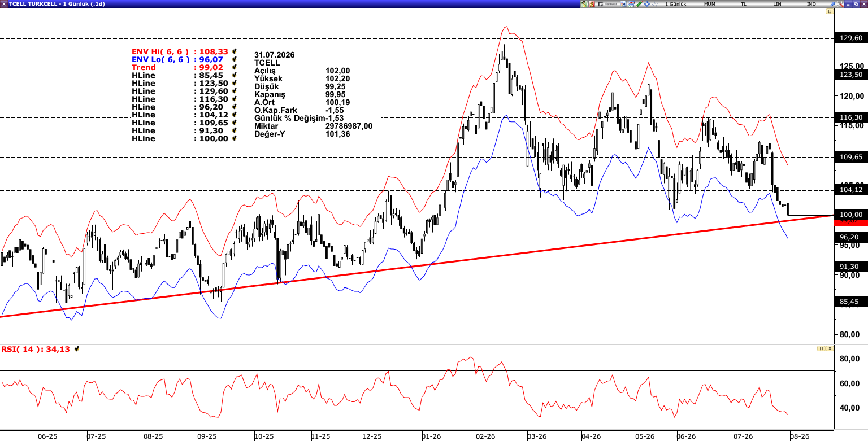This screenshot has height=441, width=868.
Task: Toggle the HLine 129,60 checkmark
Action: 234,91
